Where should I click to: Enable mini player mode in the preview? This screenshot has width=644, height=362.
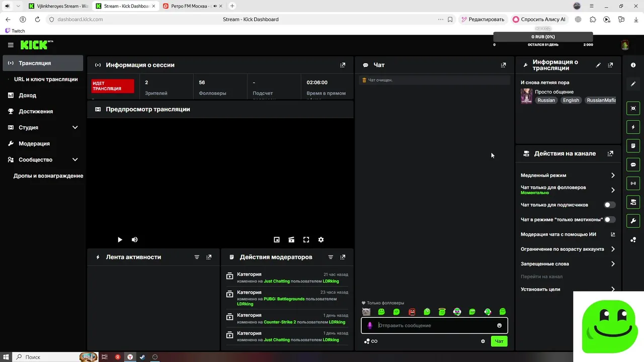[x=276, y=240]
